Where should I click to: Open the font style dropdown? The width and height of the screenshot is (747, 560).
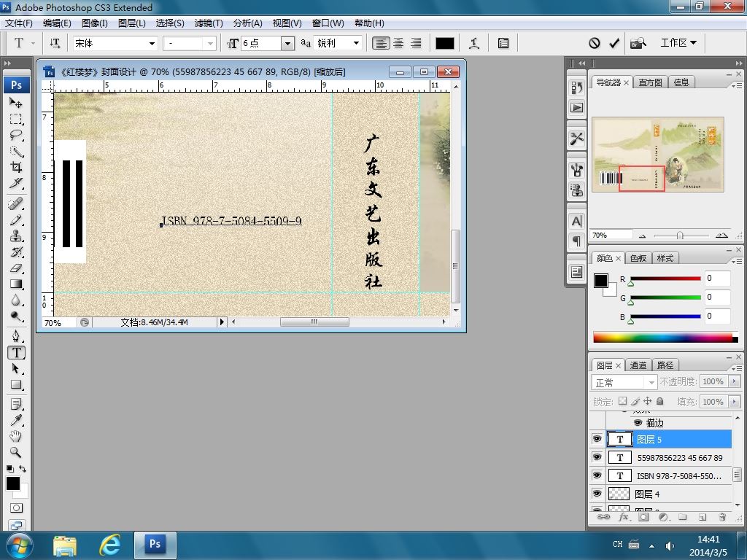coord(210,43)
